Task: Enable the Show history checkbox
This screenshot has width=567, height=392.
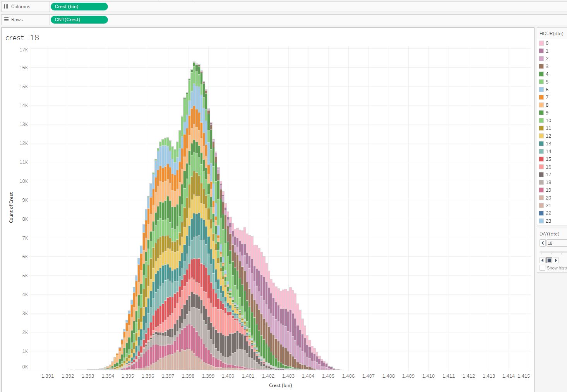Action: click(543, 268)
